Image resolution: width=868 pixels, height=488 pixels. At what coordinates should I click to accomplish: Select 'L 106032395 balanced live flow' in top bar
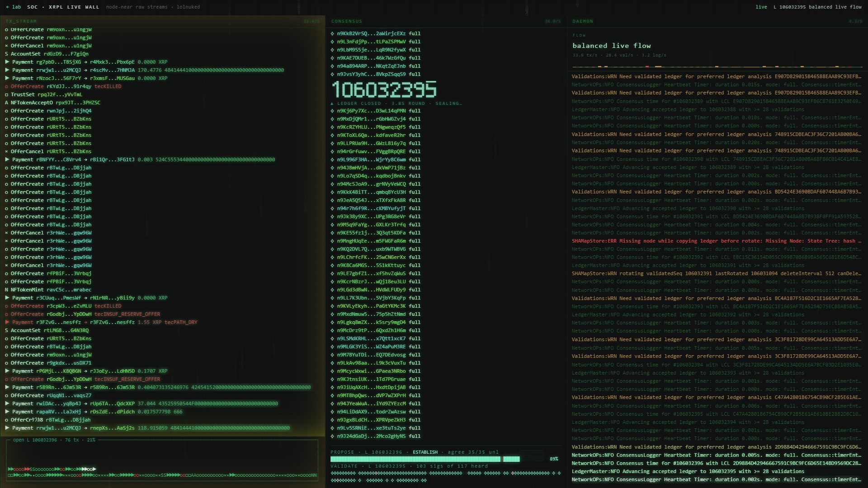point(818,7)
